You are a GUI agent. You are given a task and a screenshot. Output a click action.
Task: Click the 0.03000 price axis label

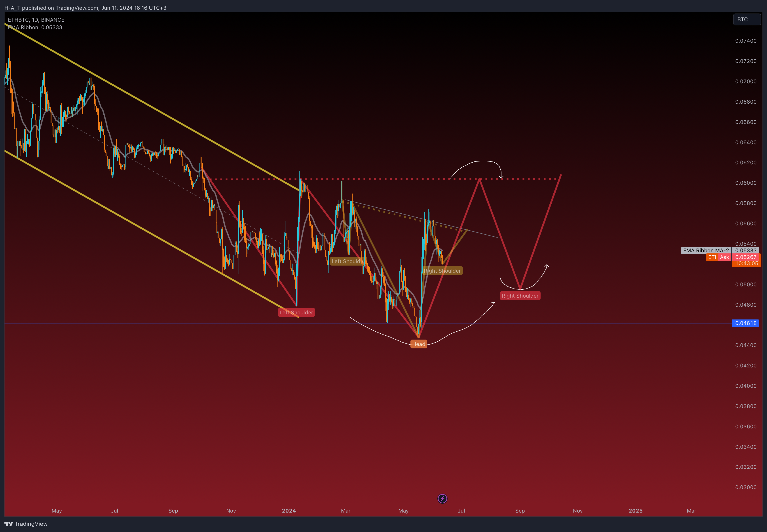pos(746,487)
